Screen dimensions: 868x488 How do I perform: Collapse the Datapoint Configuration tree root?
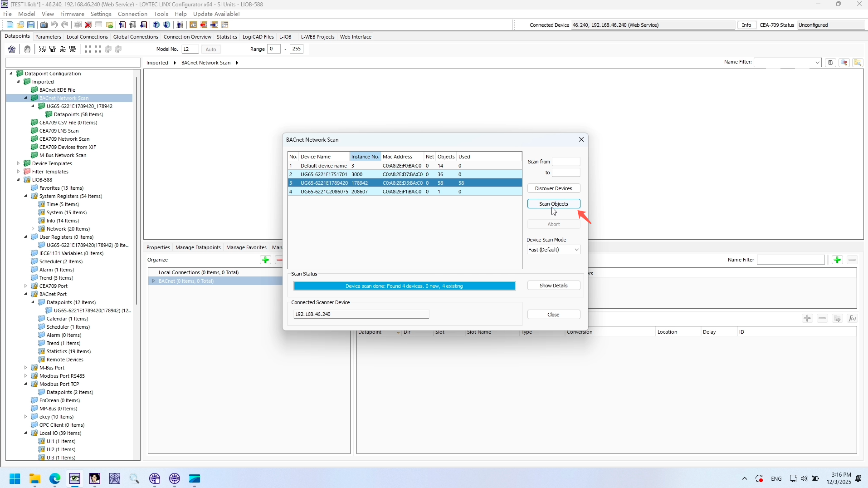coord(11,73)
